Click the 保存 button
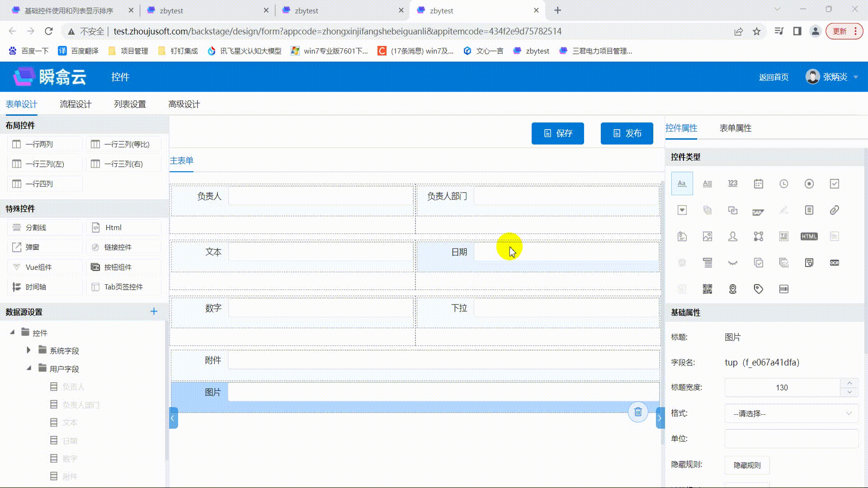Viewport: 868px width, 488px height. click(557, 133)
